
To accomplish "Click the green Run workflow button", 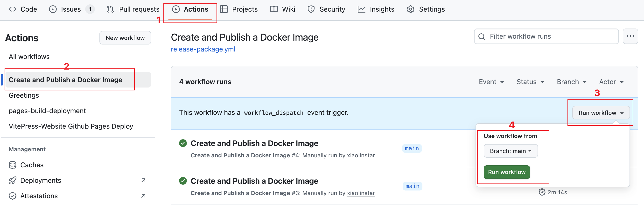I will coord(507,172).
